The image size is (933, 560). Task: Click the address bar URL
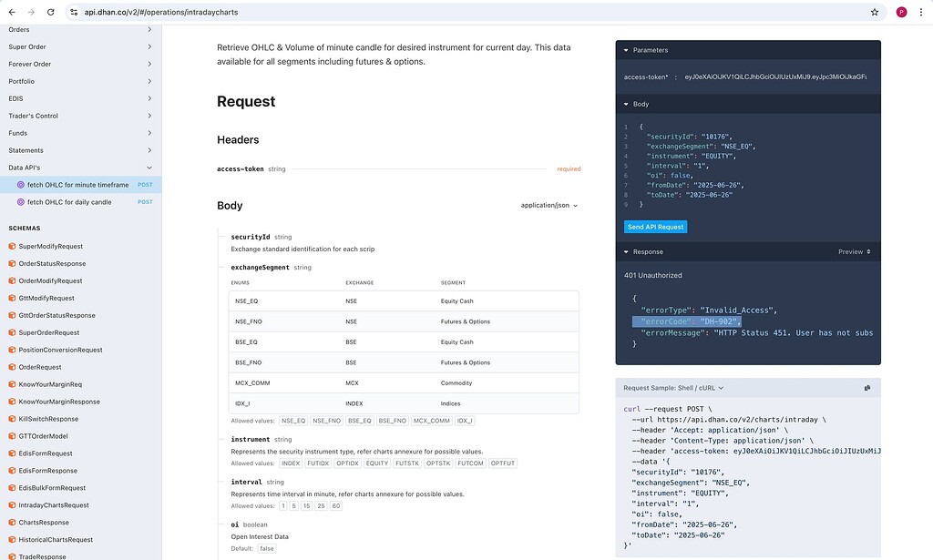pos(160,12)
